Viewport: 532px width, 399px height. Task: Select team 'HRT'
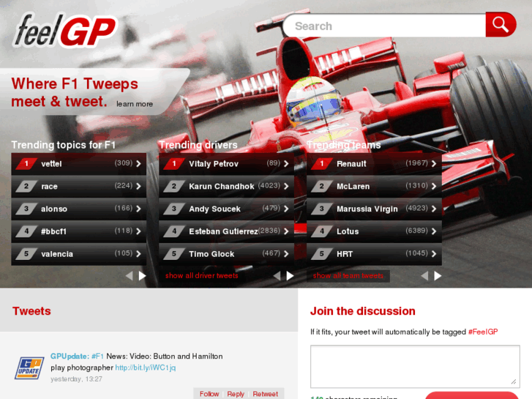345,254
